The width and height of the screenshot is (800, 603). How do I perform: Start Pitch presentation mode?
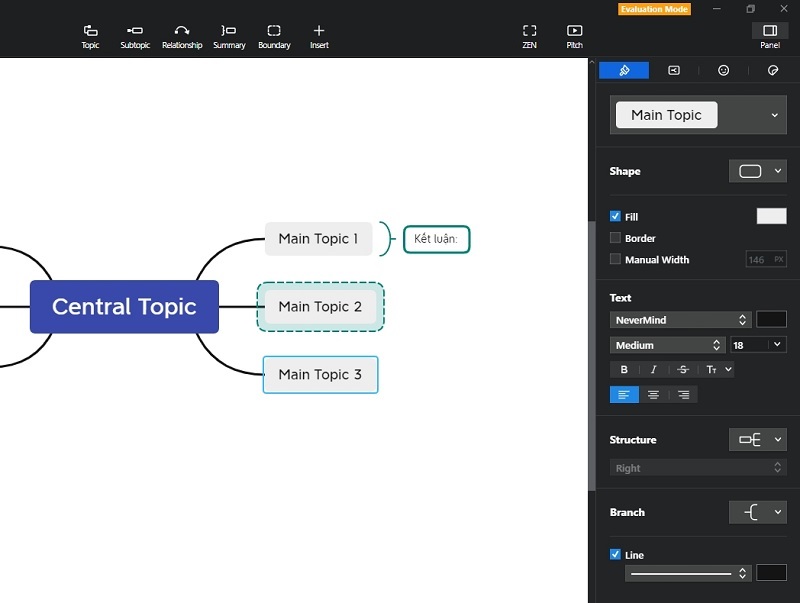pos(574,31)
